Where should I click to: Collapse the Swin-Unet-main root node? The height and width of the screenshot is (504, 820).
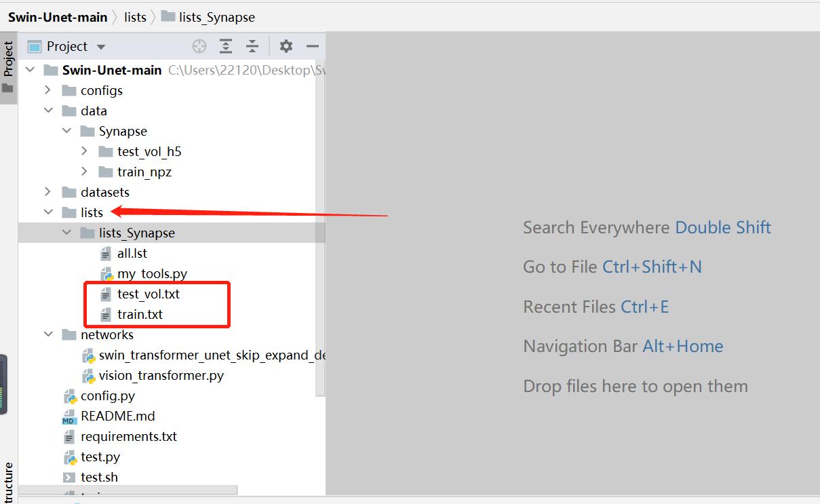[x=30, y=70]
